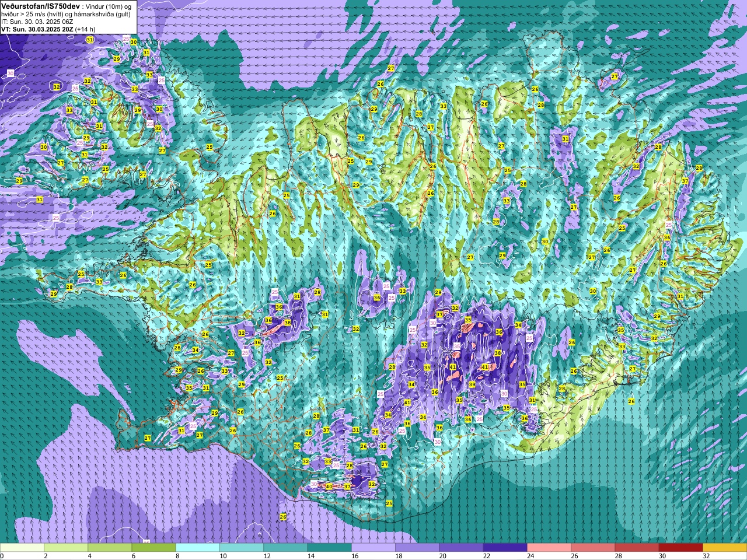Click the '0' tick label on the legend scale
The image size is (747, 560).
click(2, 556)
